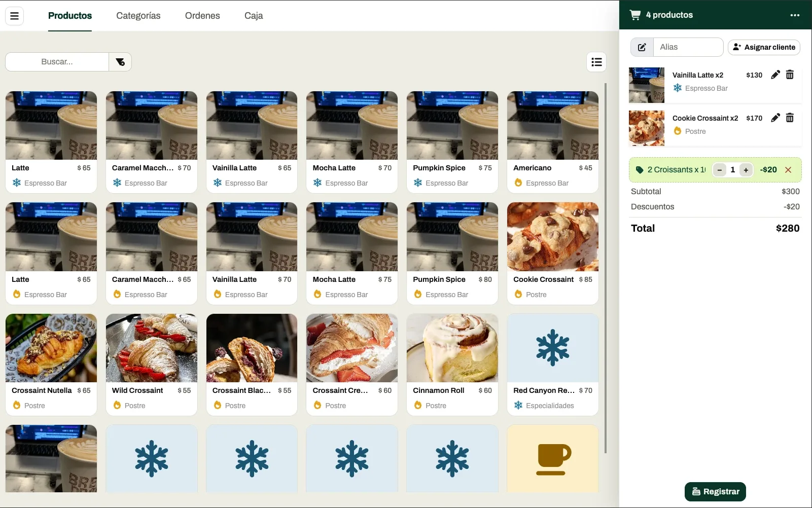
Task: Open the Caja tab
Action: [254, 16]
